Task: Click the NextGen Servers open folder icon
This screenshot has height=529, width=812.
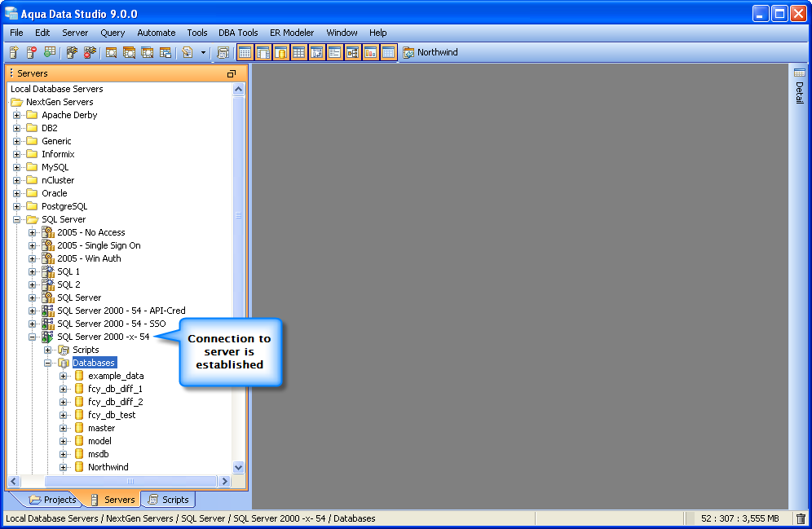Action: tap(16, 102)
